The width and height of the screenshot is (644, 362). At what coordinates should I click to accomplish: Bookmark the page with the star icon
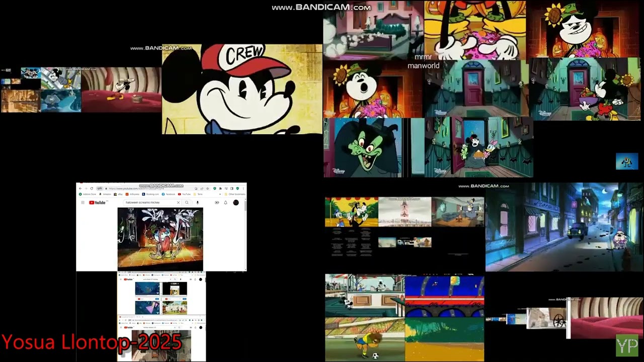pos(208,189)
